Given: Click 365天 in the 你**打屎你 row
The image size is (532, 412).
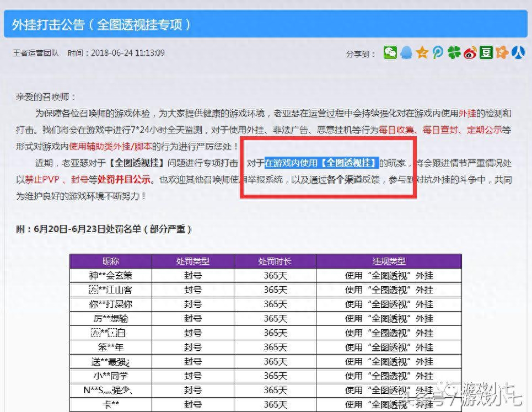Looking at the screenshot, I should (x=275, y=304).
